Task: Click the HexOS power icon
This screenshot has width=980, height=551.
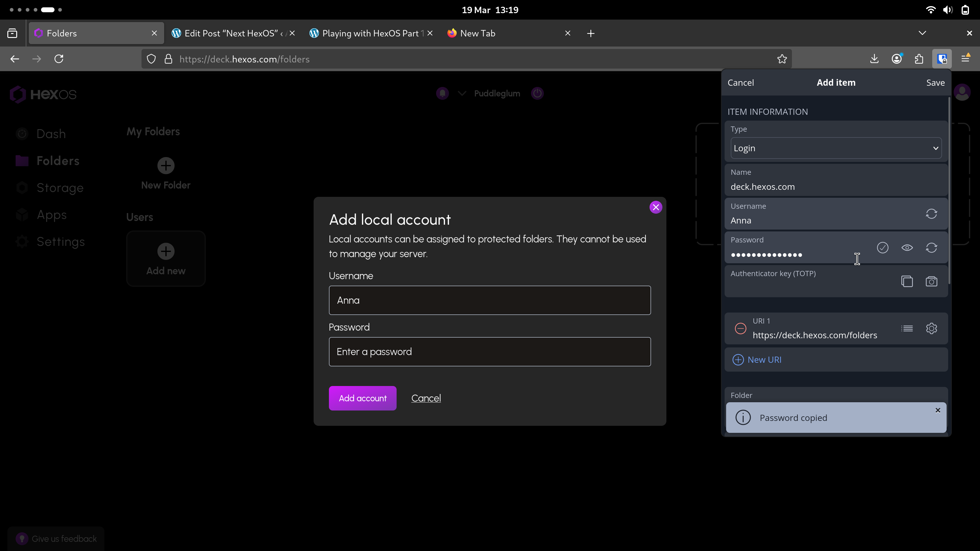Action: pyautogui.click(x=537, y=93)
